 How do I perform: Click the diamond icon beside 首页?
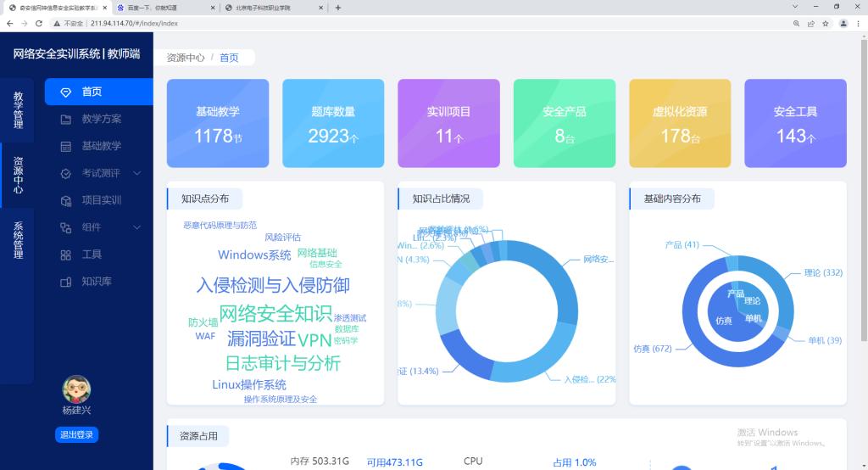point(65,92)
